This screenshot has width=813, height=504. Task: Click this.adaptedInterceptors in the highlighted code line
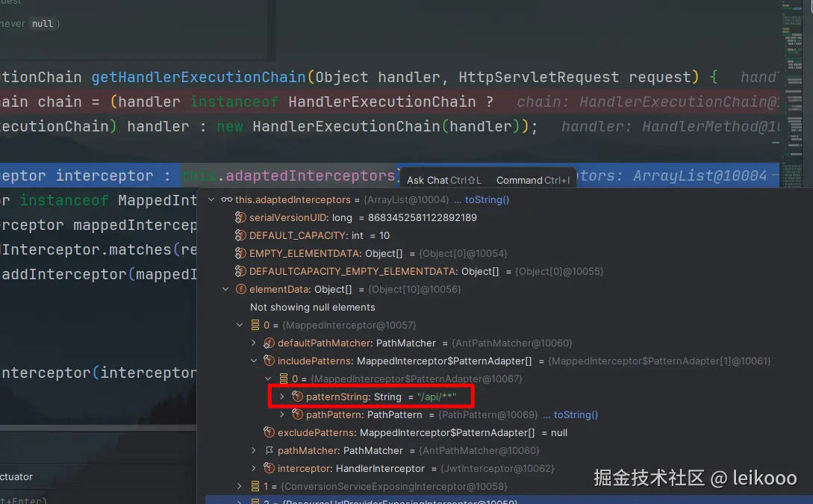[x=289, y=175]
